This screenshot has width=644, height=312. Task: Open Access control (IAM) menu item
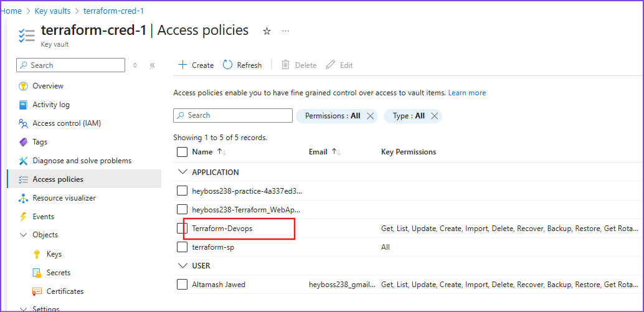[x=66, y=123]
